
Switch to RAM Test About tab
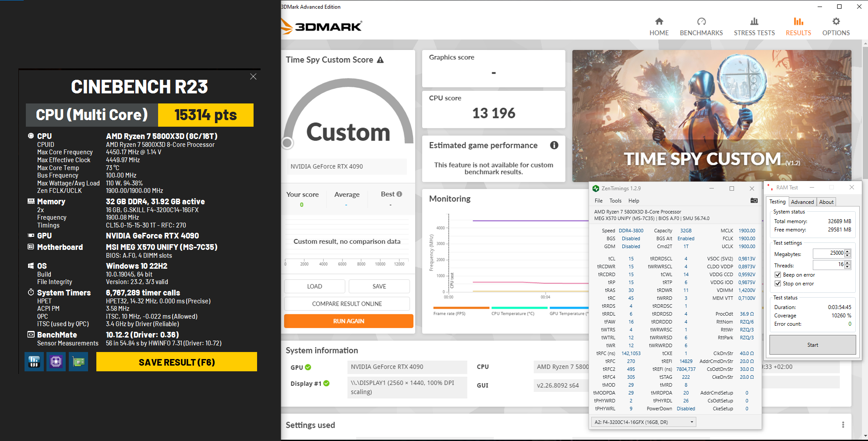click(826, 202)
